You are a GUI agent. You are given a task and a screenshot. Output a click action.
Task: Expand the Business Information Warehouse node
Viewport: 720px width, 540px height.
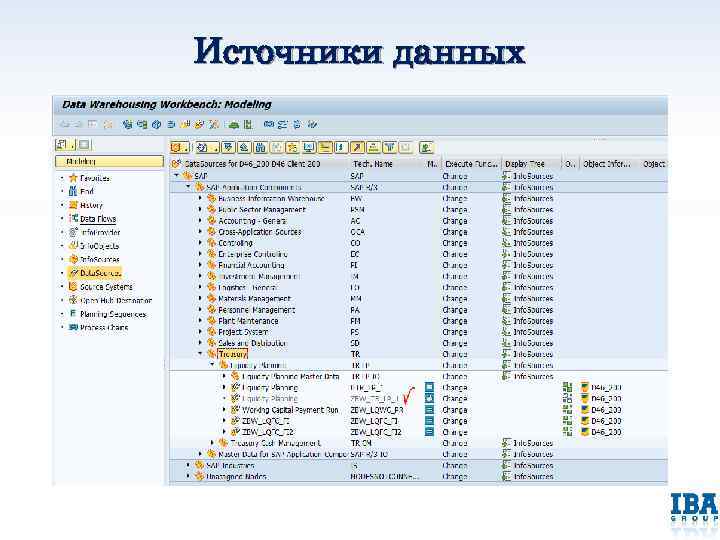point(200,198)
